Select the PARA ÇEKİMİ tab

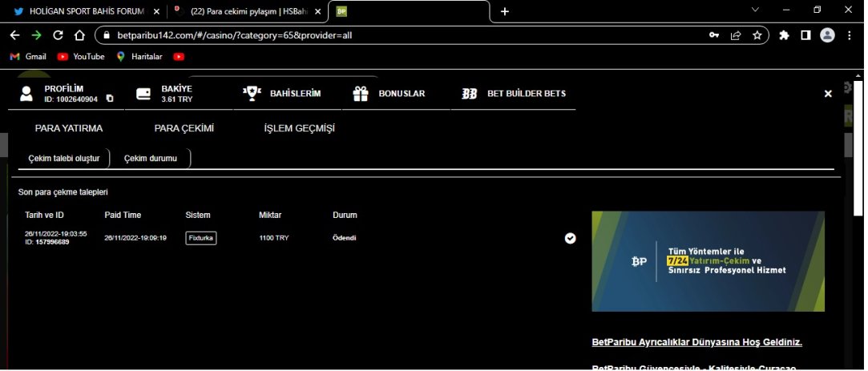tap(184, 128)
